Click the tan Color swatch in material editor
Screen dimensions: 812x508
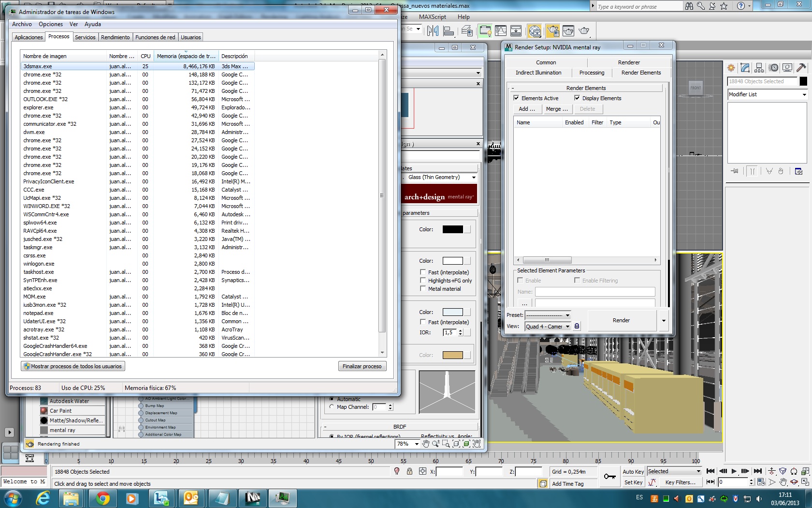453,355
